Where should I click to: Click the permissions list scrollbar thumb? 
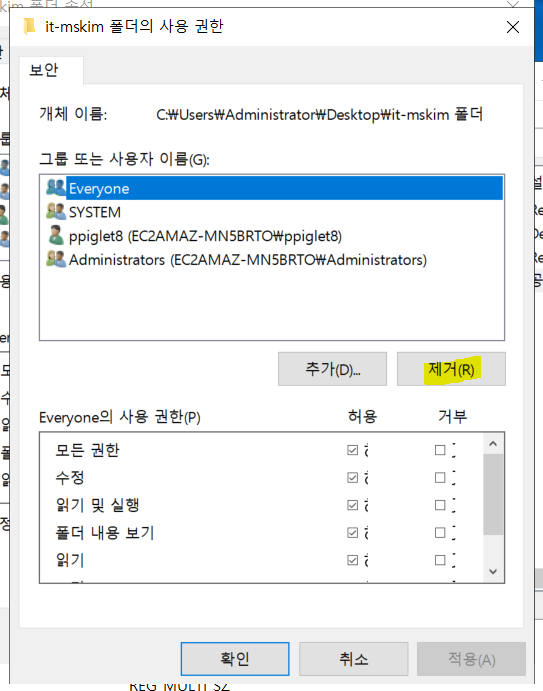point(493,494)
